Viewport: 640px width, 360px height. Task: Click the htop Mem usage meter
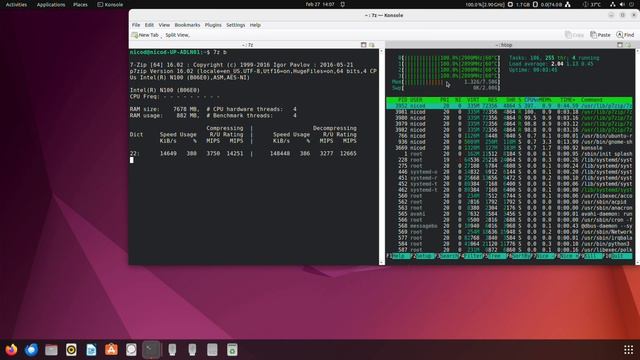click(x=446, y=82)
